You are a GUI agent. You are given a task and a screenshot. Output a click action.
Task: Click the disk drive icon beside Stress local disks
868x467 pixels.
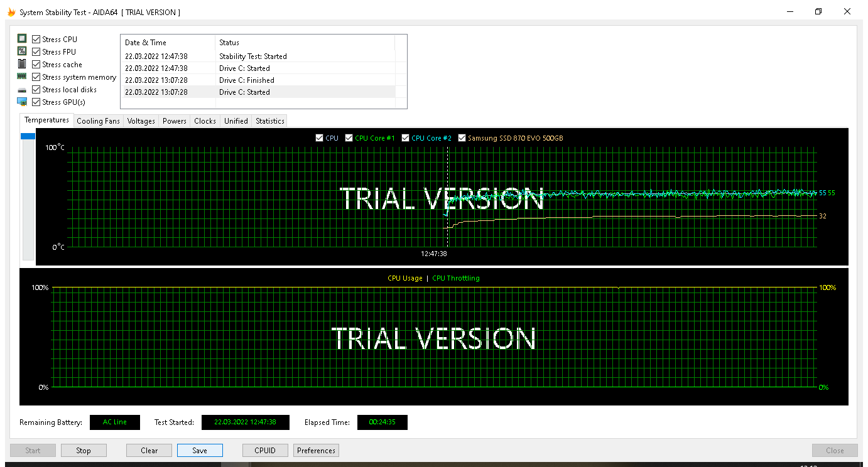pos(22,90)
